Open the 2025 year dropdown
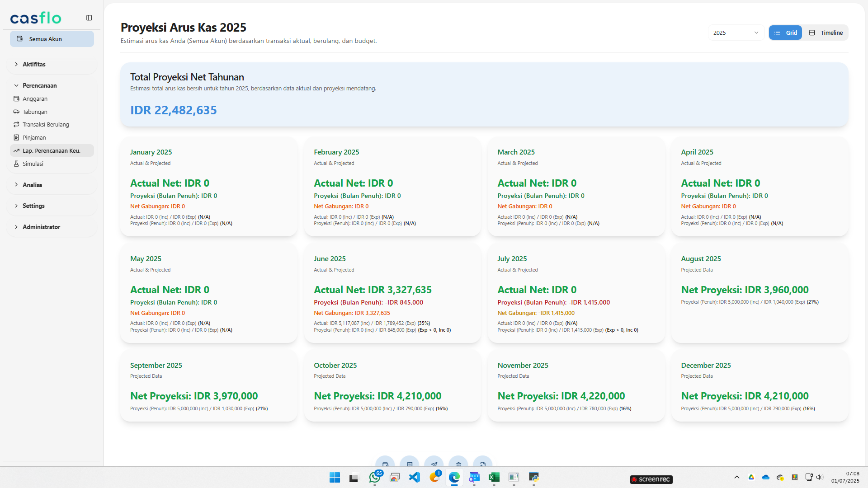868x488 pixels. [x=736, y=33]
